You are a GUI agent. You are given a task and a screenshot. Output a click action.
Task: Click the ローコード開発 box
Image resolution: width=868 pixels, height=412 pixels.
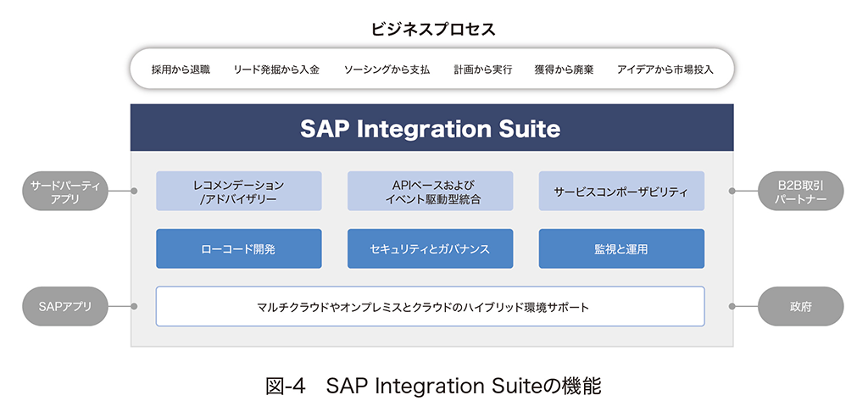coord(238,248)
